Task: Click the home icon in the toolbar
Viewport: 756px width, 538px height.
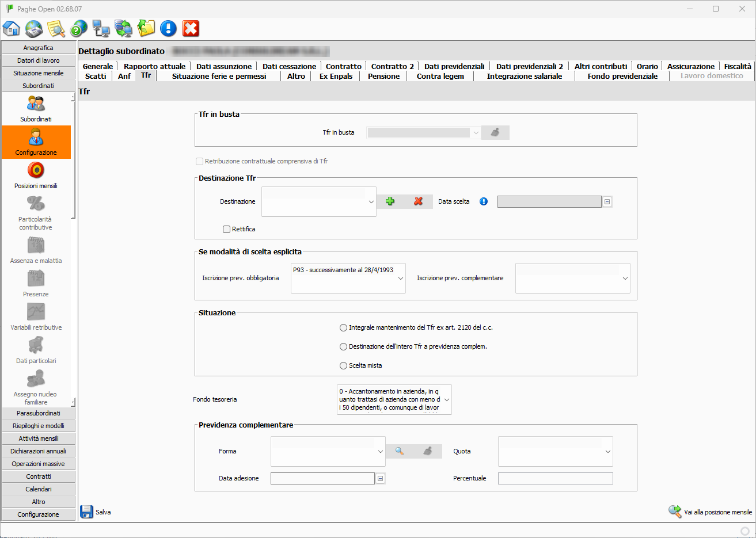Action: 12,28
